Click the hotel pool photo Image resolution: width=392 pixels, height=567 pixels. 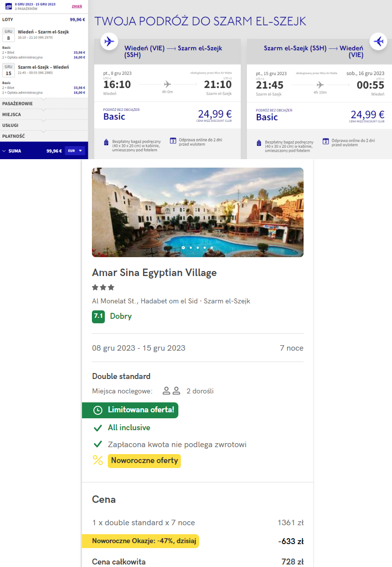tap(198, 212)
